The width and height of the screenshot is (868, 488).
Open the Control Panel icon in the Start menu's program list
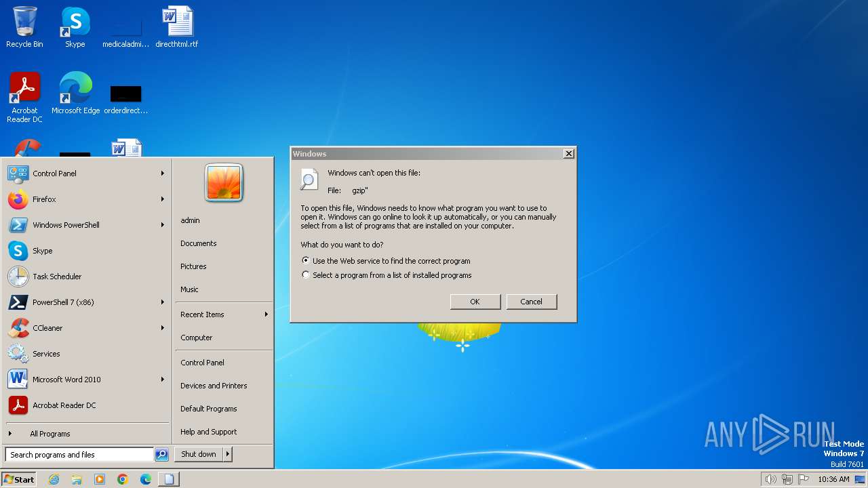tap(18, 174)
